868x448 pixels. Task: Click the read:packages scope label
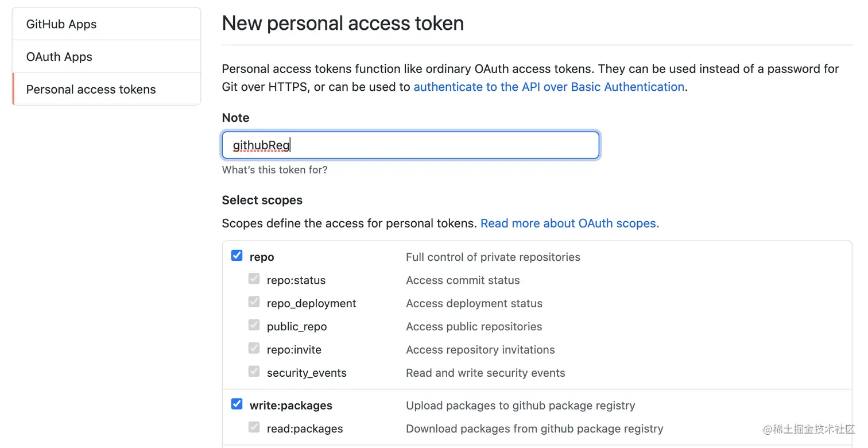click(x=305, y=429)
